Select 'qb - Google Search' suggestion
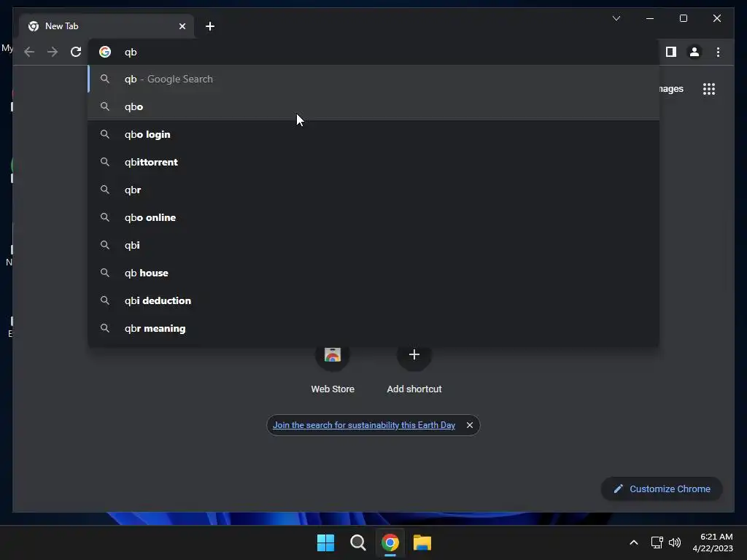The image size is (747, 560). pos(374,79)
